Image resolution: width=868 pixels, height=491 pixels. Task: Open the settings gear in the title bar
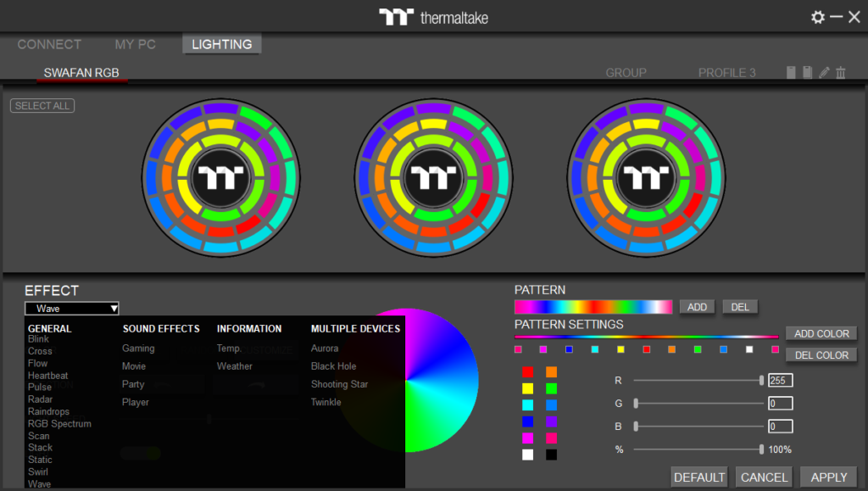point(818,17)
